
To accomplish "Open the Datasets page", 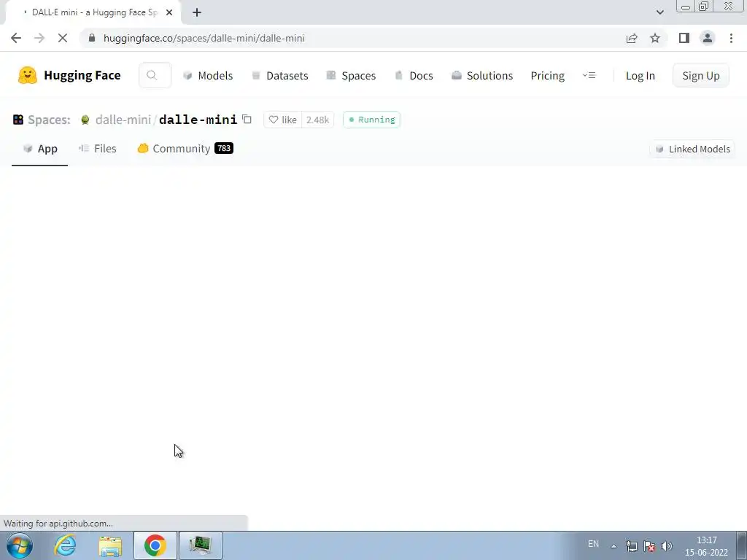I will (x=279, y=76).
